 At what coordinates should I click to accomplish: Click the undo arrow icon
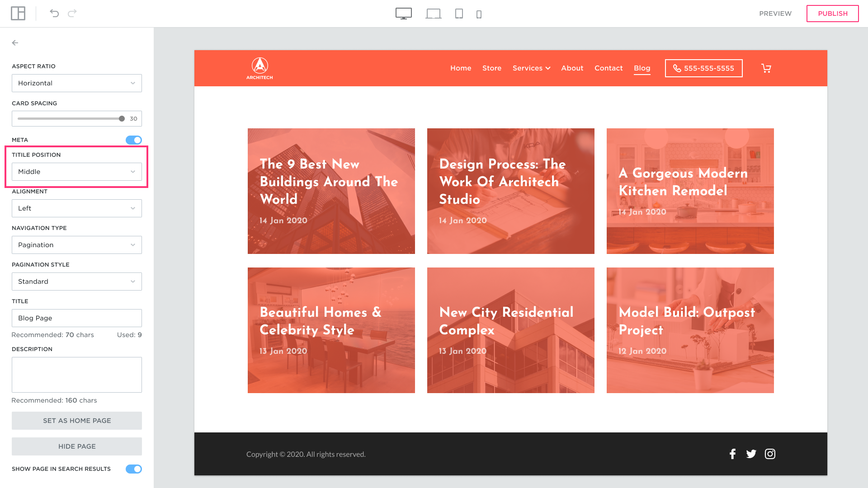tap(54, 14)
